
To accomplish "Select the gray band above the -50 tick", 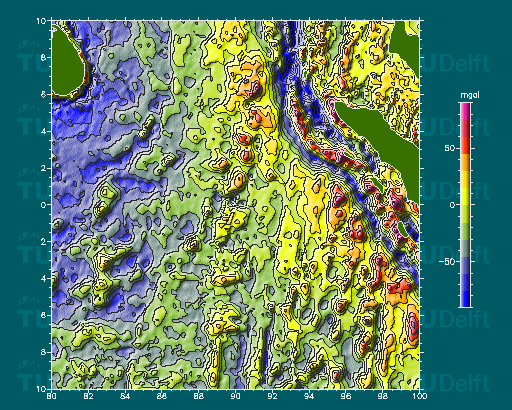I will pos(466,248).
